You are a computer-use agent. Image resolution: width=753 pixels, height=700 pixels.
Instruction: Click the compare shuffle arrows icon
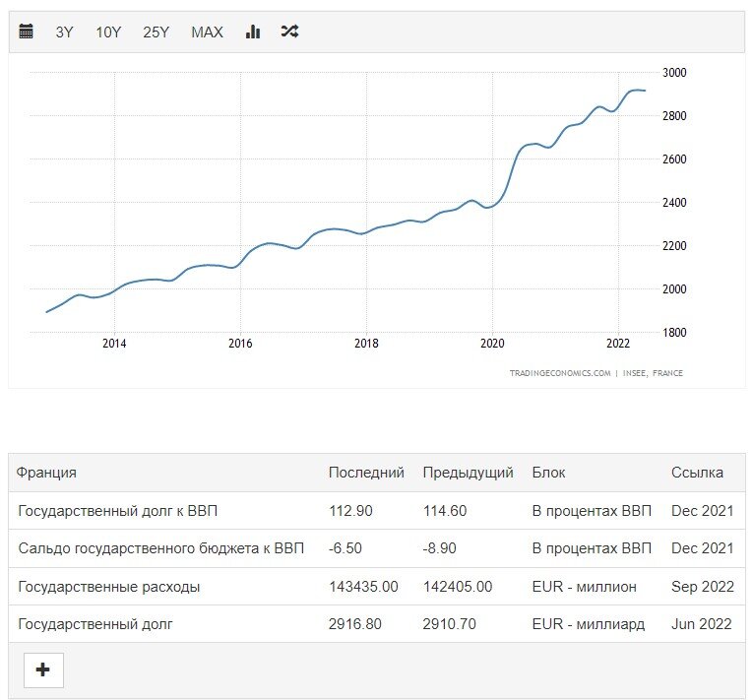(x=289, y=32)
